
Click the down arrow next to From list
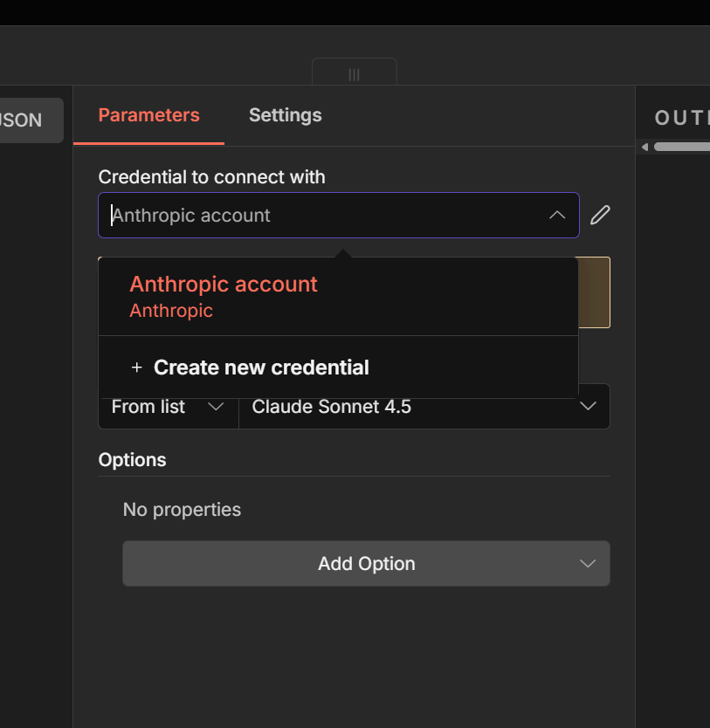pos(216,407)
